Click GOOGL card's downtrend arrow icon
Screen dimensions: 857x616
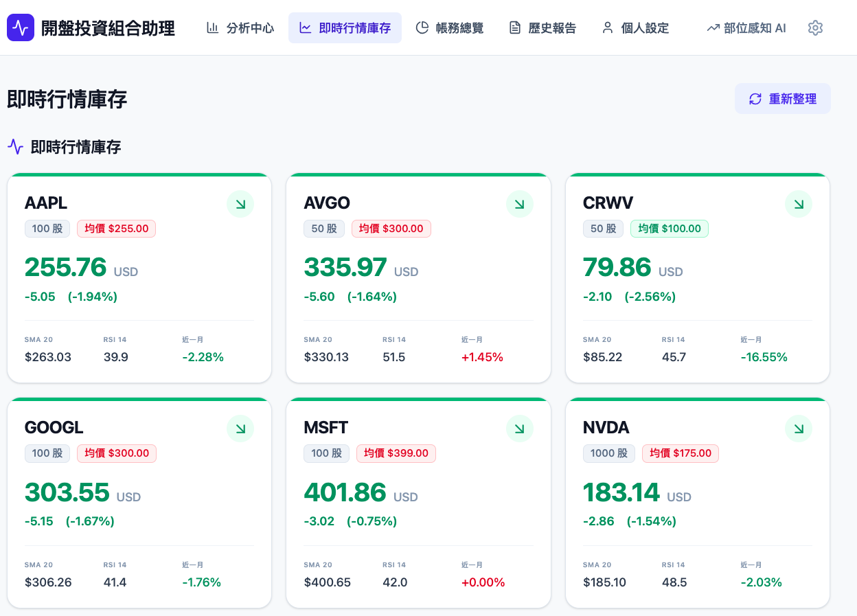[240, 429]
